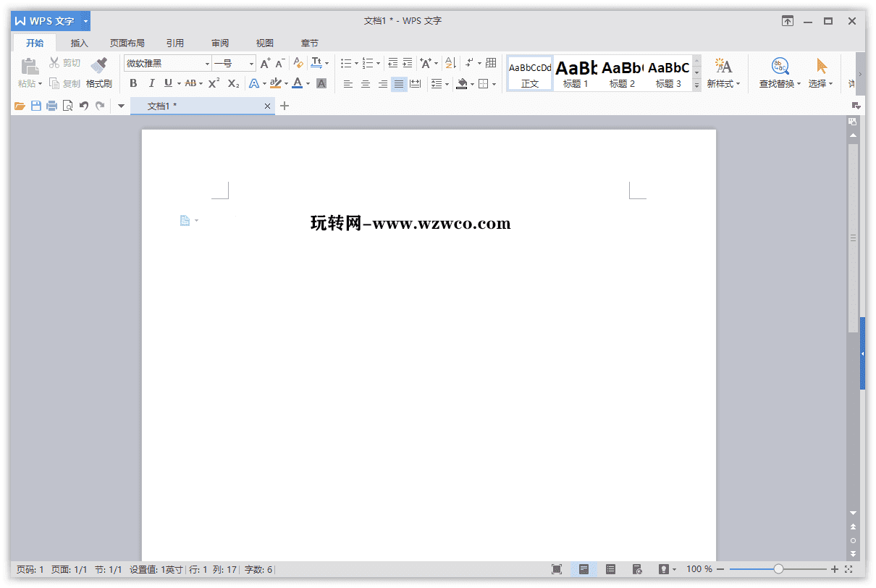876x588 pixels.
Task: Expand the font size dropdown
Action: coord(250,63)
